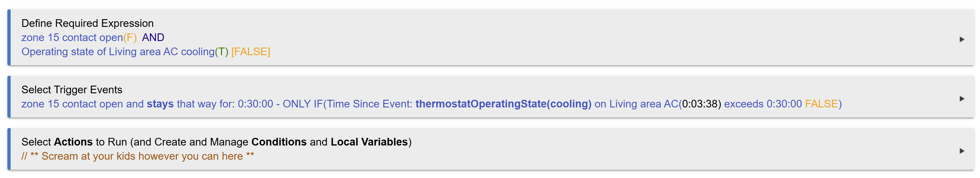980x178 pixels.
Task: Click the orange [FALSE] expression result
Action: click(x=251, y=51)
